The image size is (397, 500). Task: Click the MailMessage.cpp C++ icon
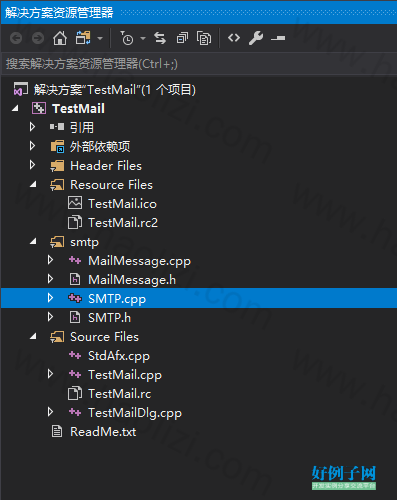(x=75, y=260)
